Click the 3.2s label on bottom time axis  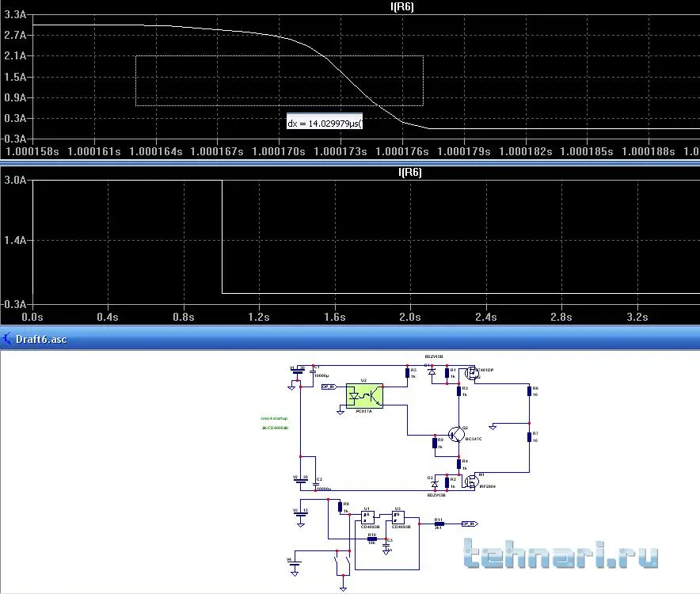point(637,317)
